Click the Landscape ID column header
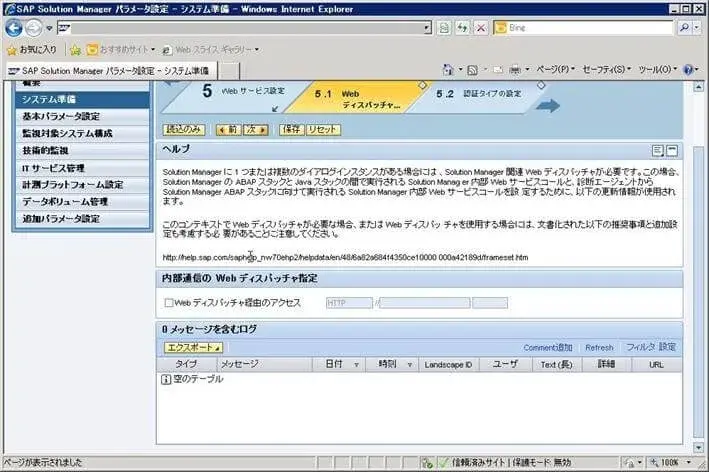This screenshot has width=709, height=472. pyautogui.click(x=448, y=364)
